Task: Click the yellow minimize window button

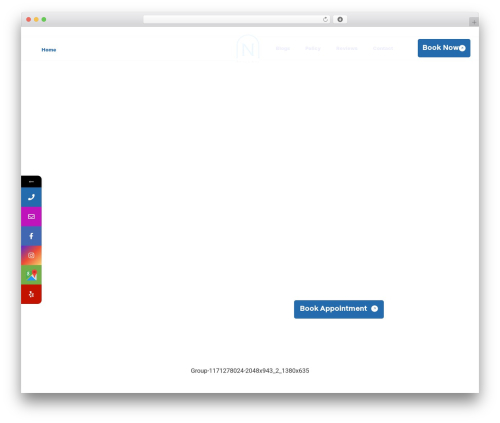Action: click(x=36, y=19)
